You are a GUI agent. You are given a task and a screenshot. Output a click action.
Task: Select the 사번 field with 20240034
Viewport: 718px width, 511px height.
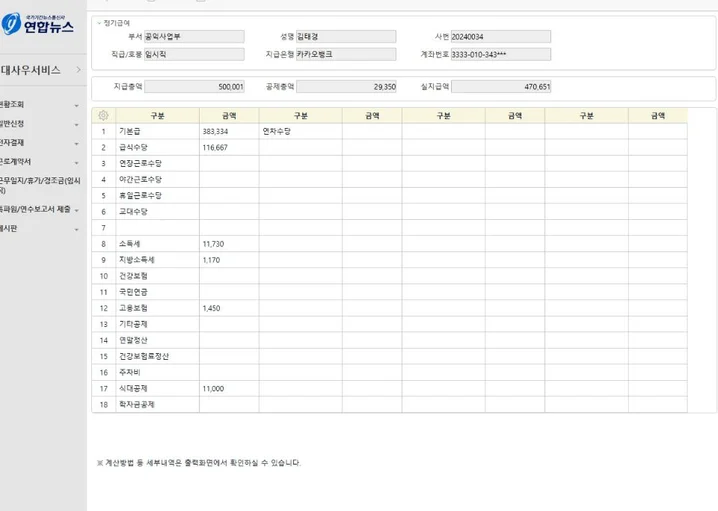500,37
